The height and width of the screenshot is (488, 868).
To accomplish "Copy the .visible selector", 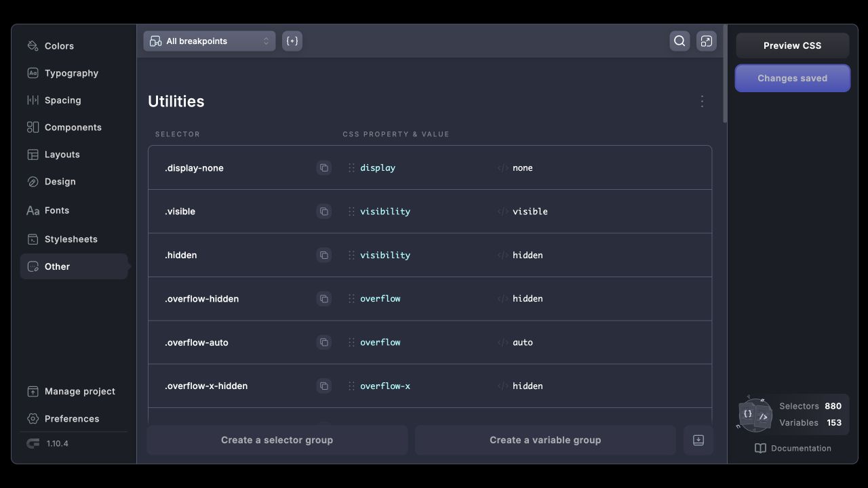I will pos(324,211).
